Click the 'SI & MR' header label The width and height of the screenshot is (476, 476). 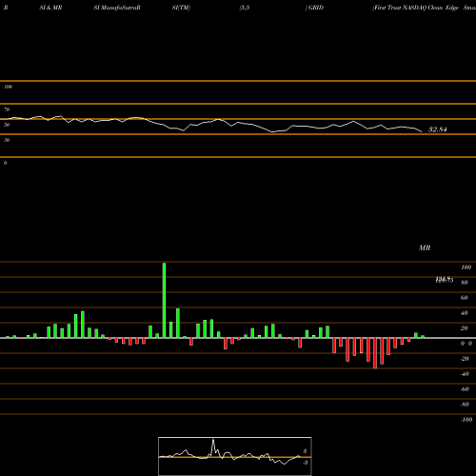pos(50,8)
